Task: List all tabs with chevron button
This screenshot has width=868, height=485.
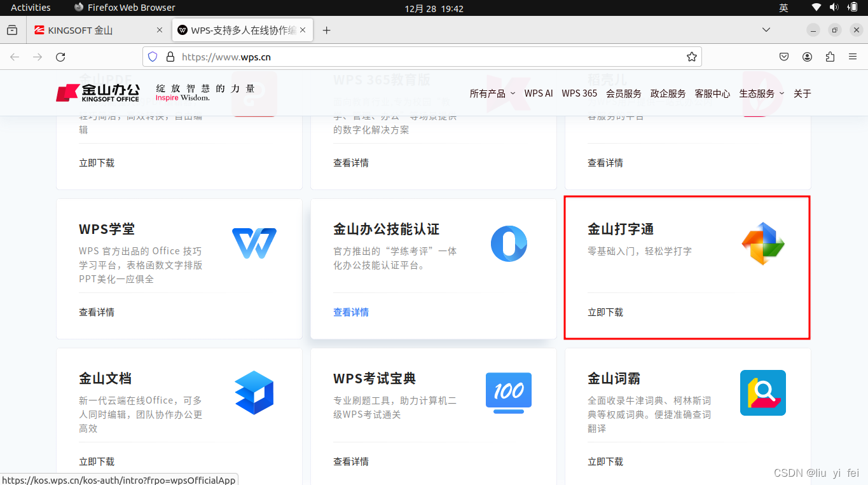Action: tap(766, 30)
